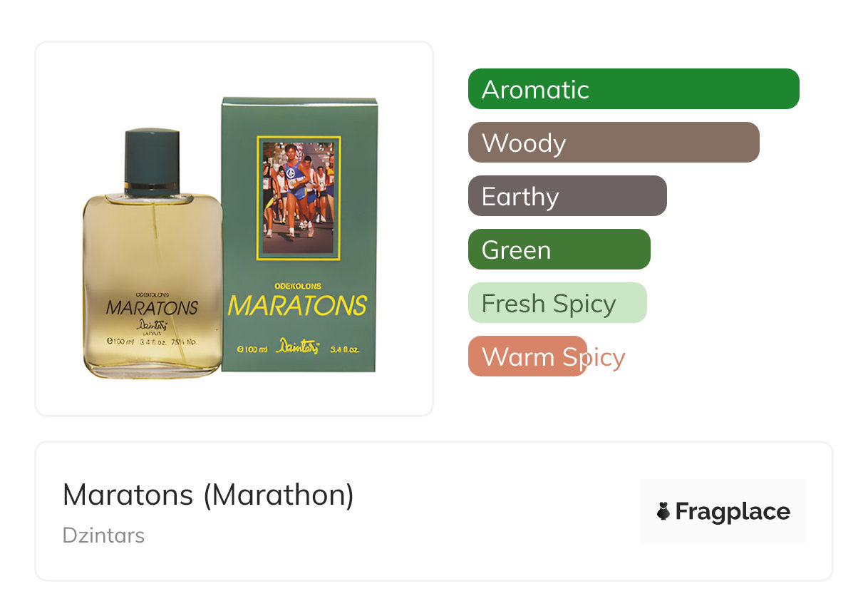Select the Warm Spicy accord bar

(527, 356)
